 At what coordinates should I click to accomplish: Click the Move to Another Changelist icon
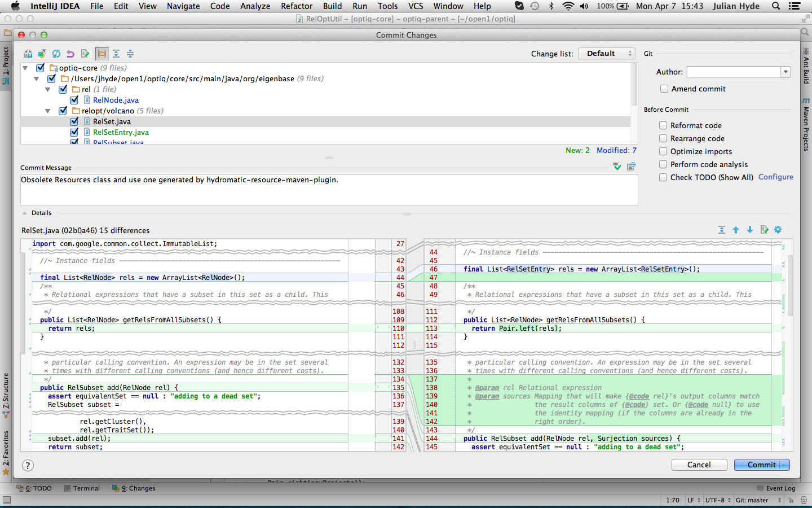coord(42,54)
